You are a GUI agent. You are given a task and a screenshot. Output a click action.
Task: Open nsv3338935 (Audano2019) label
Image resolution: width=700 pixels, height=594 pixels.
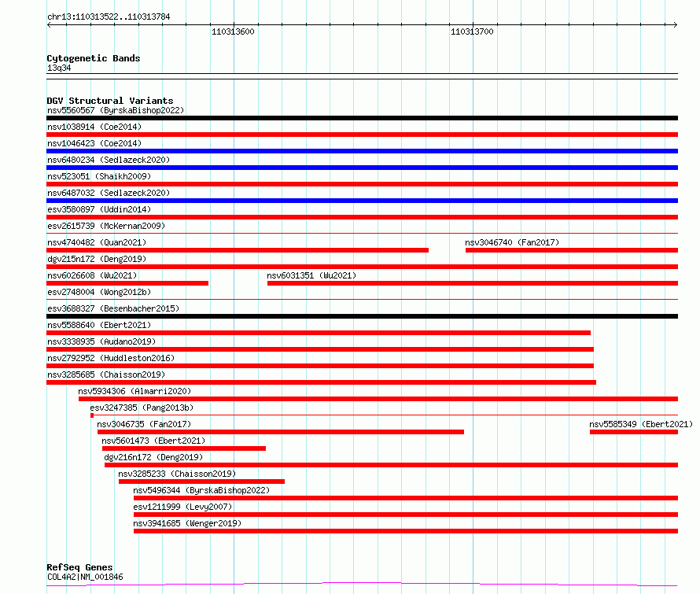click(x=101, y=341)
